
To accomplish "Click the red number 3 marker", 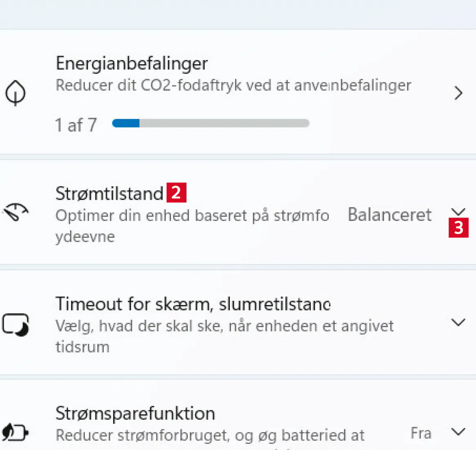I will 458,228.
